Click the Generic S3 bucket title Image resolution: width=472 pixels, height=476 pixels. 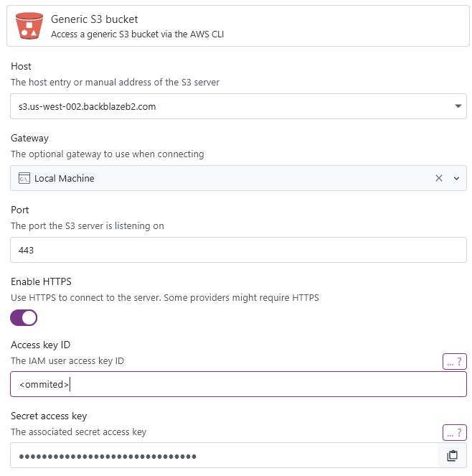95,19
